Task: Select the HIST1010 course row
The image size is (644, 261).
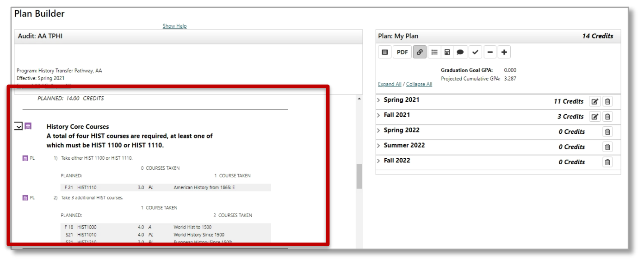Action: tap(166, 235)
